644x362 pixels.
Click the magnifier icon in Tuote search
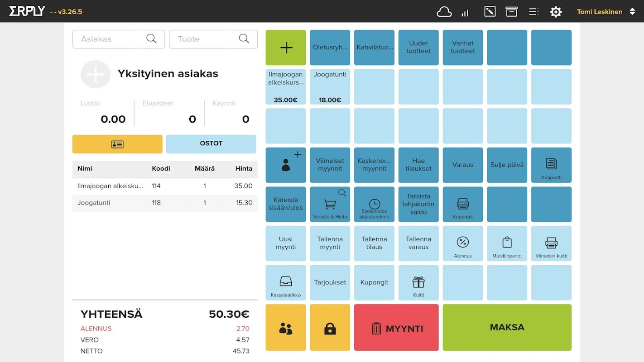point(244,39)
